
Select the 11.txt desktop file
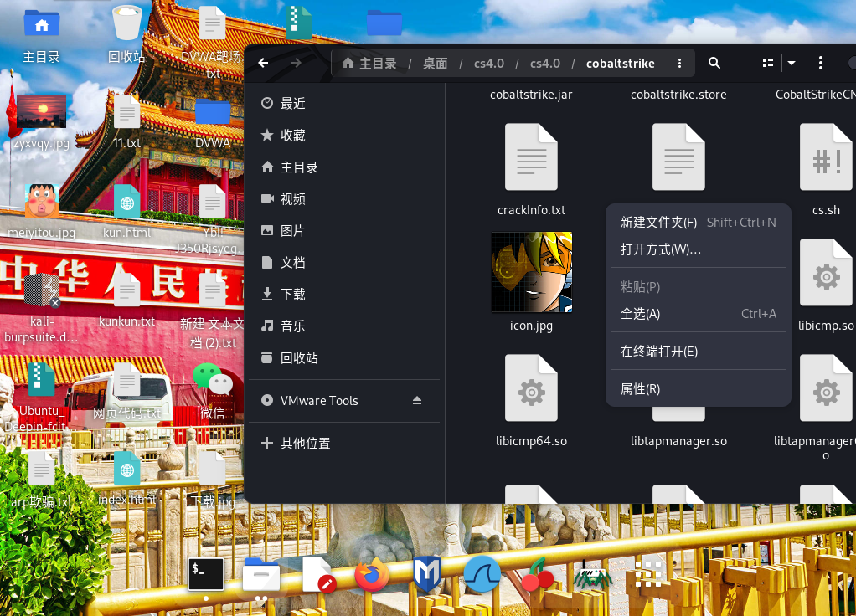tap(126, 121)
